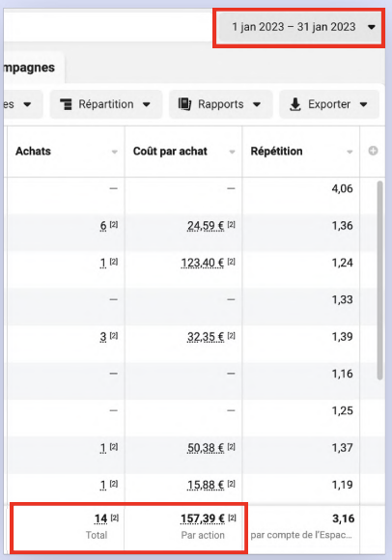392x560 pixels.
Task: Click the Par action label
Action: coord(203,535)
